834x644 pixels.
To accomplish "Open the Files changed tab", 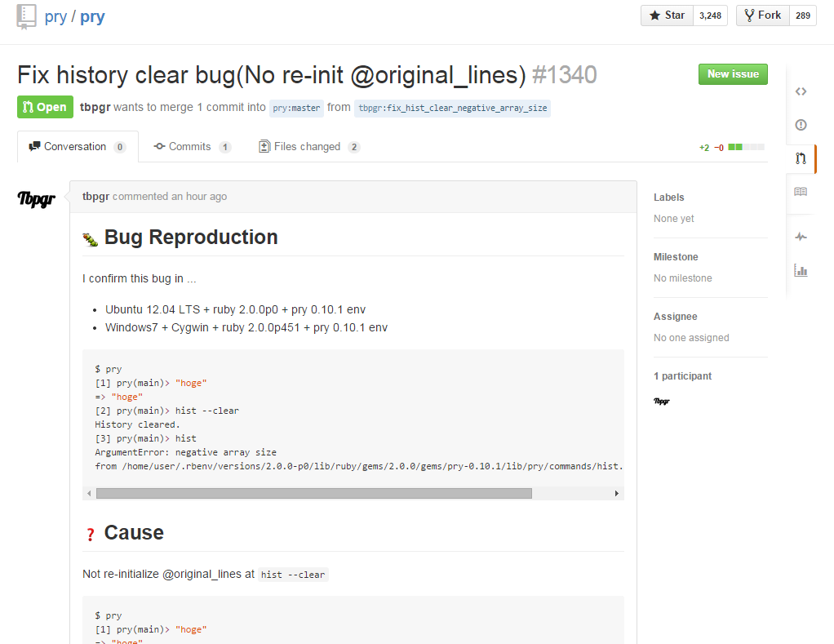I will [309, 146].
